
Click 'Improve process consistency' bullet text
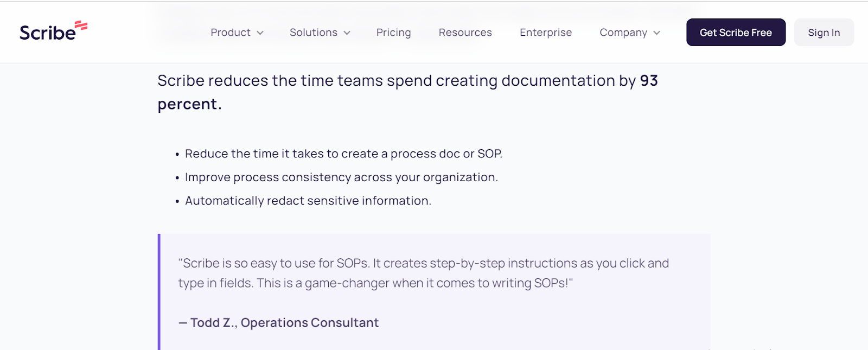pyautogui.click(x=341, y=177)
